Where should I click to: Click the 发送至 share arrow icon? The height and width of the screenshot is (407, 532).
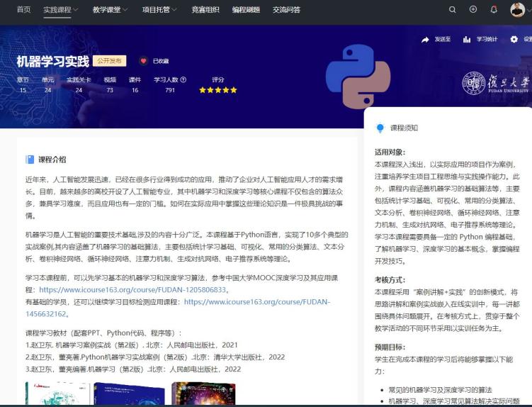tap(425, 40)
